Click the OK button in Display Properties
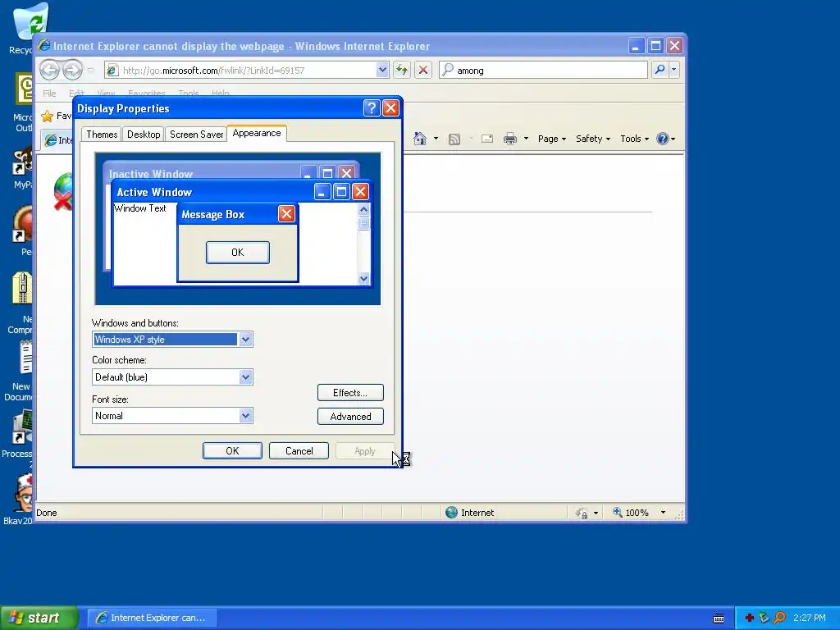This screenshot has width=840, height=630. click(x=232, y=451)
